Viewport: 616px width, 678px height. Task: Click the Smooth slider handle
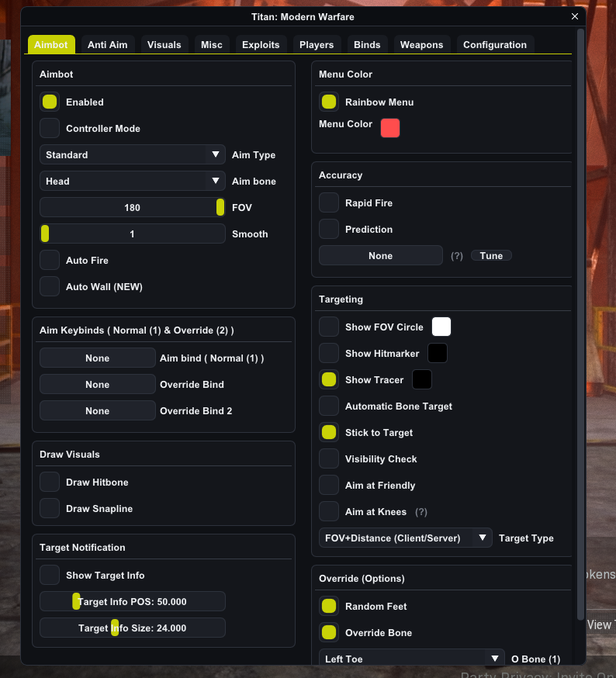(x=45, y=233)
